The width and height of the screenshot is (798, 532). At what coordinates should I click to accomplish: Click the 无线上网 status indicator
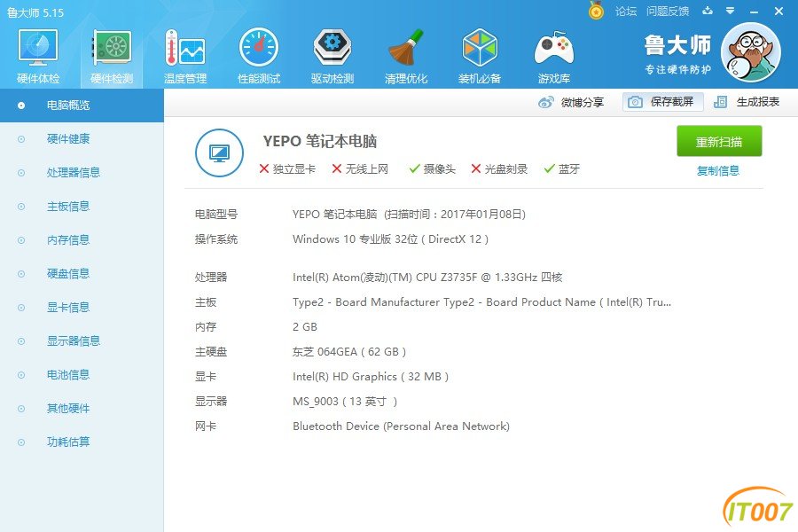pyautogui.click(x=360, y=169)
